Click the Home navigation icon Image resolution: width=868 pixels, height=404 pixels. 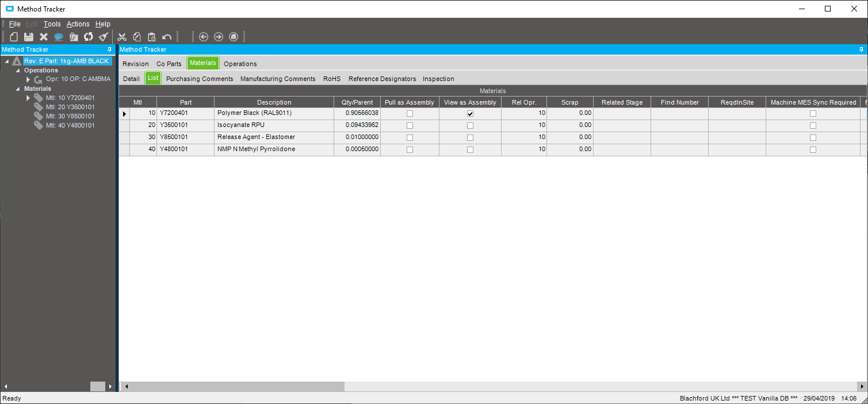coord(234,37)
